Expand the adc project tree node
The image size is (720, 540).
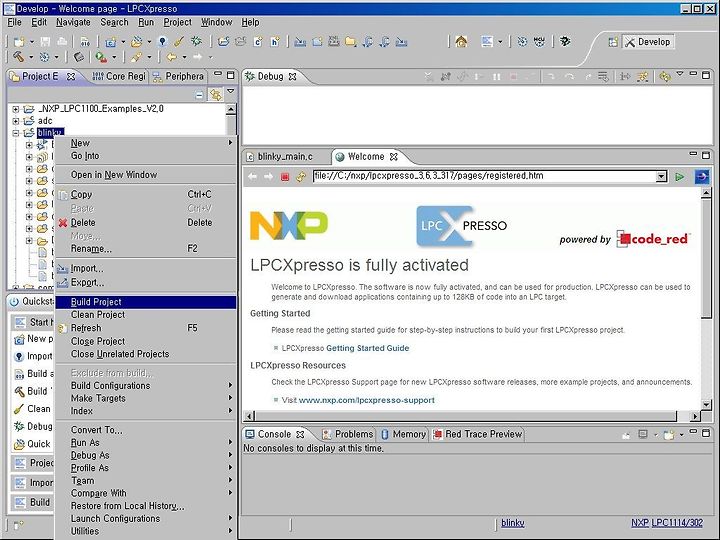[16, 121]
